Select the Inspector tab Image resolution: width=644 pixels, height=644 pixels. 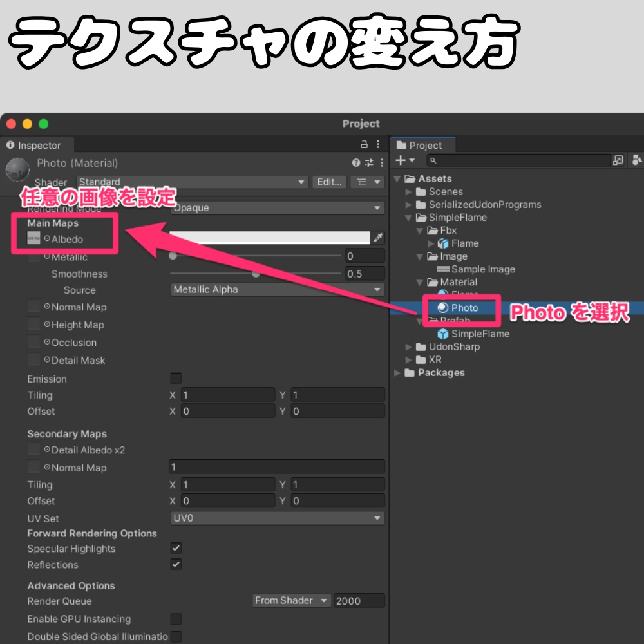coord(37,145)
